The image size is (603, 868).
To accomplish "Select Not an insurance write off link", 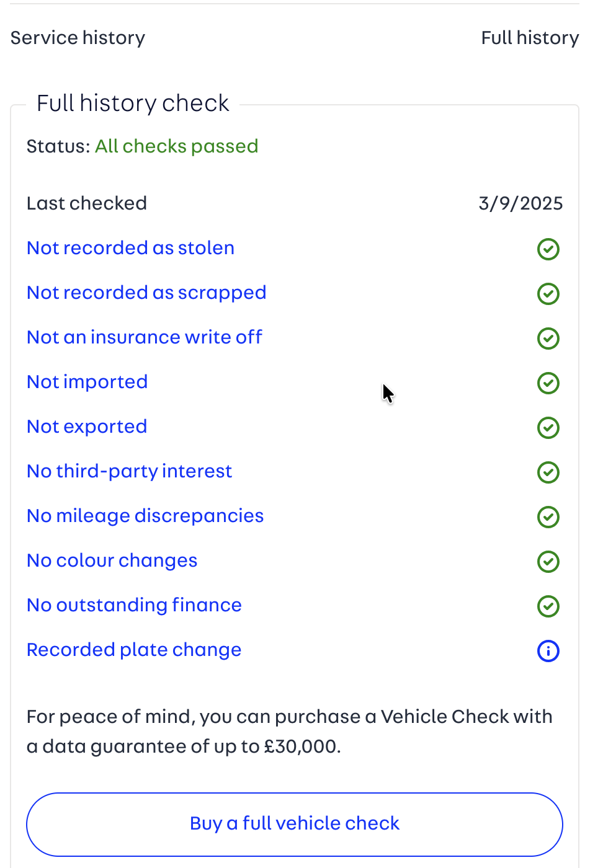I will 145,337.
